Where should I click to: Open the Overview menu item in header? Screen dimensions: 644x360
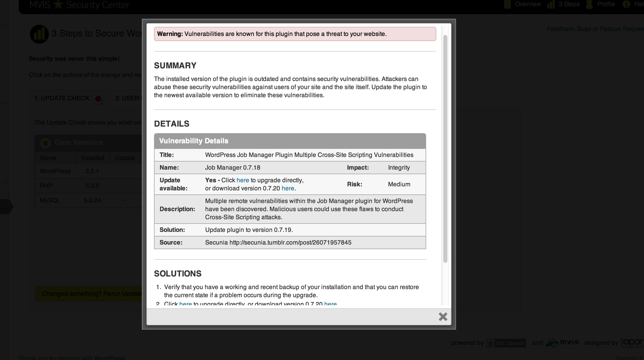(x=528, y=4)
